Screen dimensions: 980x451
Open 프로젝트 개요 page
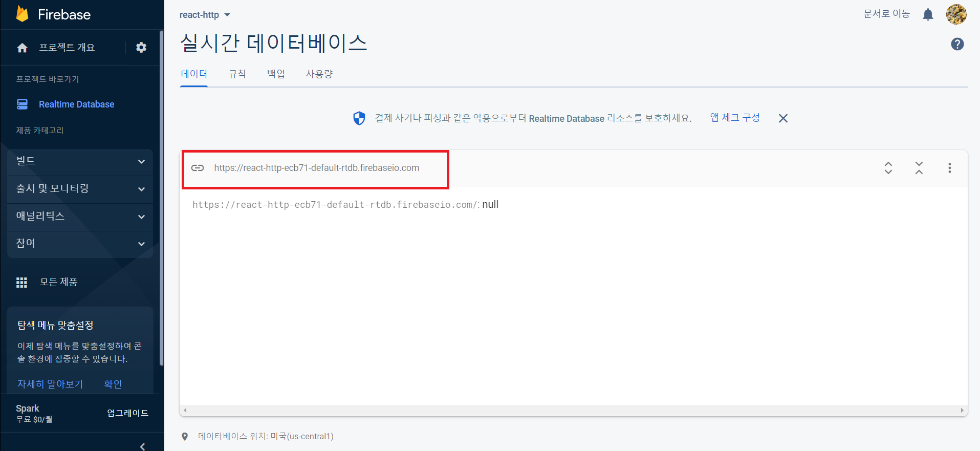(x=67, y=48)
